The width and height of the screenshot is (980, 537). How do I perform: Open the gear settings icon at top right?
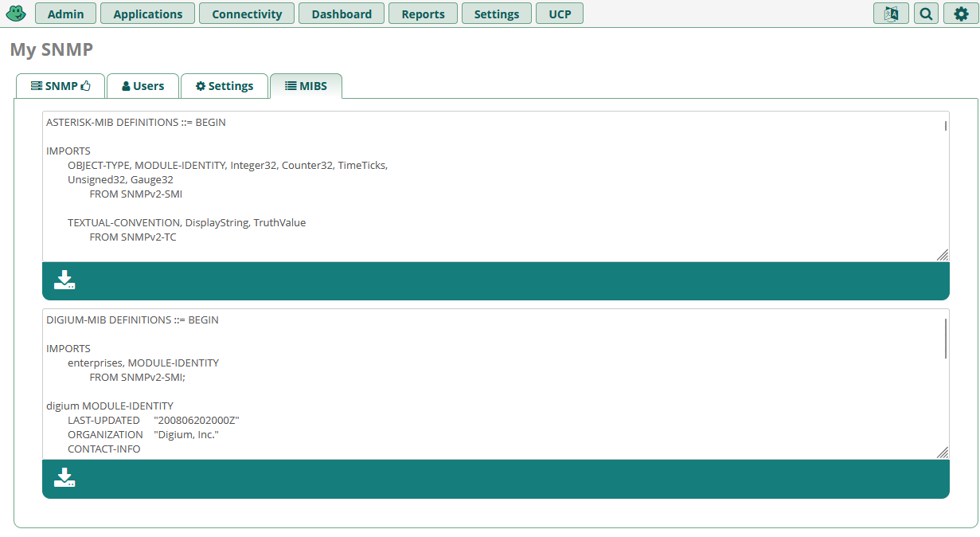pos(961,14)
